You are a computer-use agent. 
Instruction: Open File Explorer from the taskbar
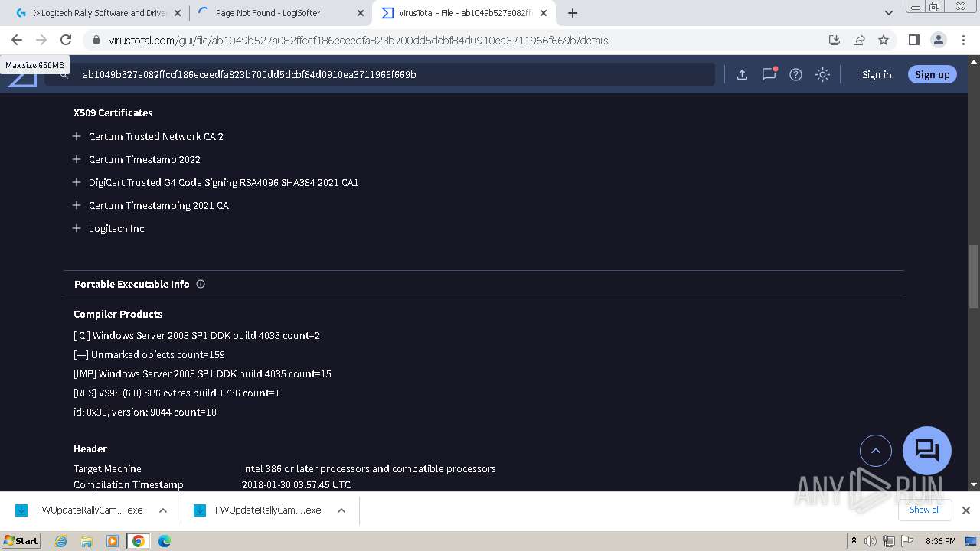pyautogui.click(x=87, y=541)
